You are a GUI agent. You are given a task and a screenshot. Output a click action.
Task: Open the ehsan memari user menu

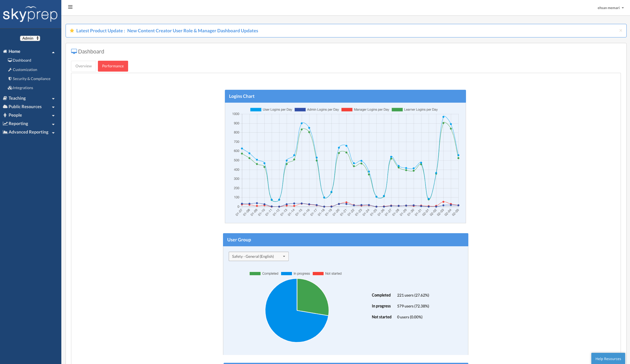click(x=610, y=8)
